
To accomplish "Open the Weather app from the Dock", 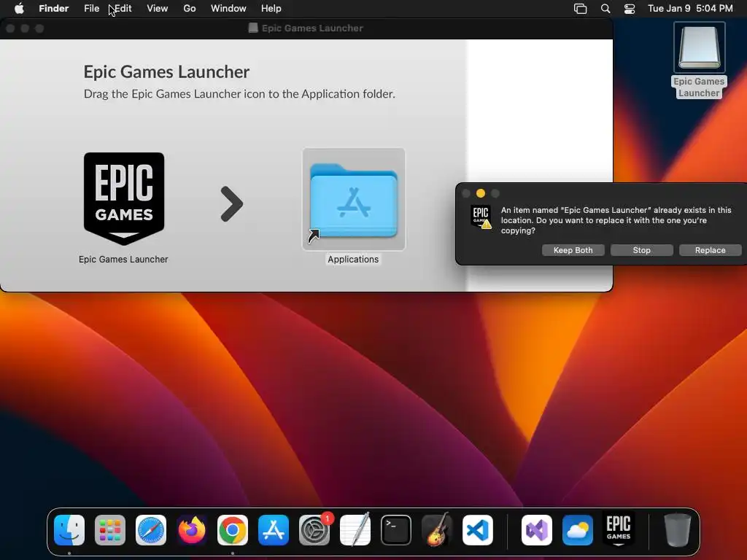I will click(578, 530).
